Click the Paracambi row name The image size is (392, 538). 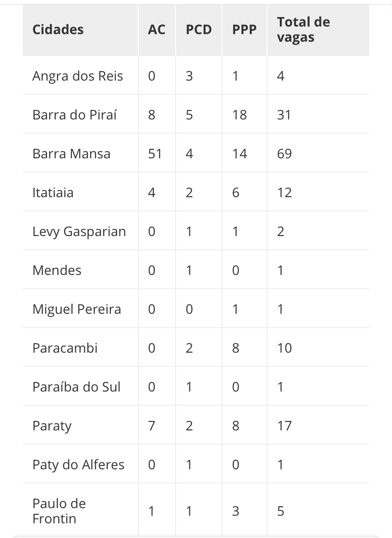tap(65, 348)
